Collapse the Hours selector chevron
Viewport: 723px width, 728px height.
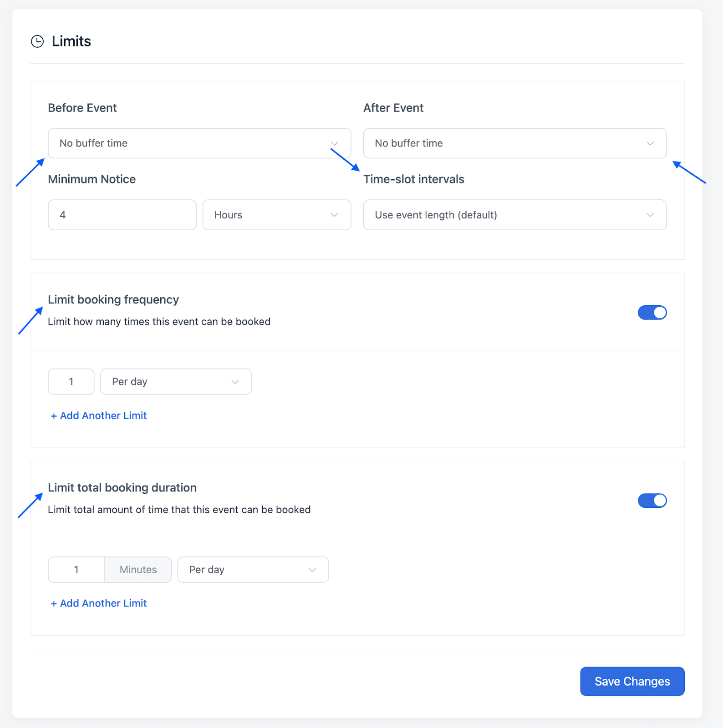coord(335,215)
